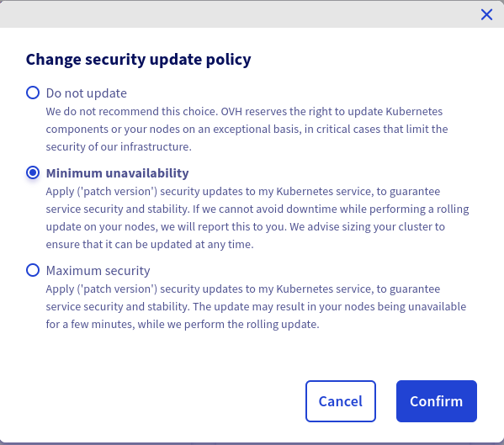Viewport: 504px width, 445px height.
Task: Cancel the policy change dialog
Action: pos(341,401)
